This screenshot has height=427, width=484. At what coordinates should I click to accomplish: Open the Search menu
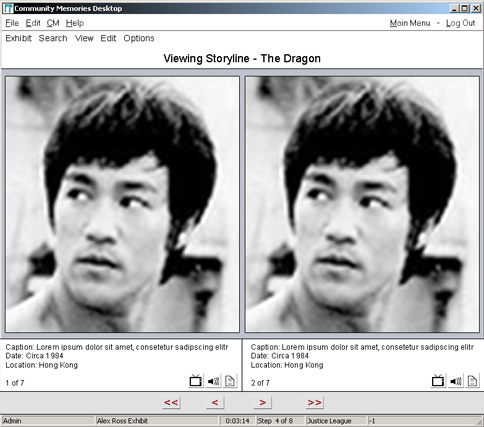(53, 38)
